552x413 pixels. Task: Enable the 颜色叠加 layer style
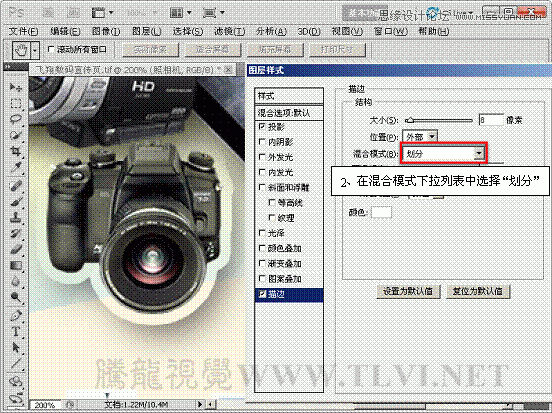click(x=262, y=248)
